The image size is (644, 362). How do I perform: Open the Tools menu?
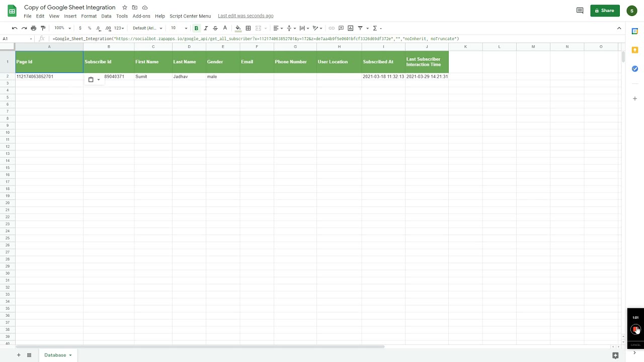pos(122,16)
